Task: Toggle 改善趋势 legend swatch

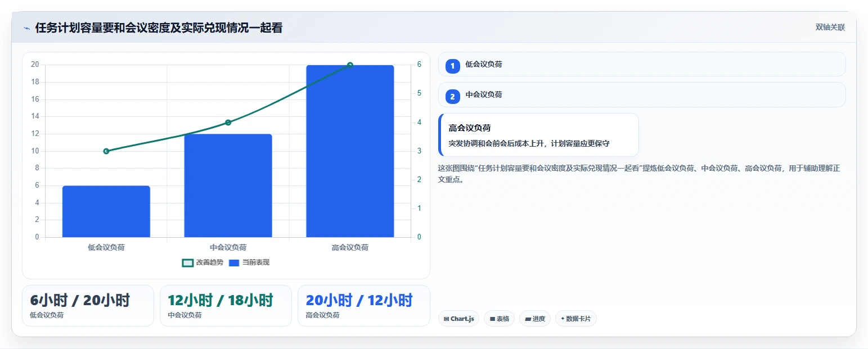Action: 188,262
